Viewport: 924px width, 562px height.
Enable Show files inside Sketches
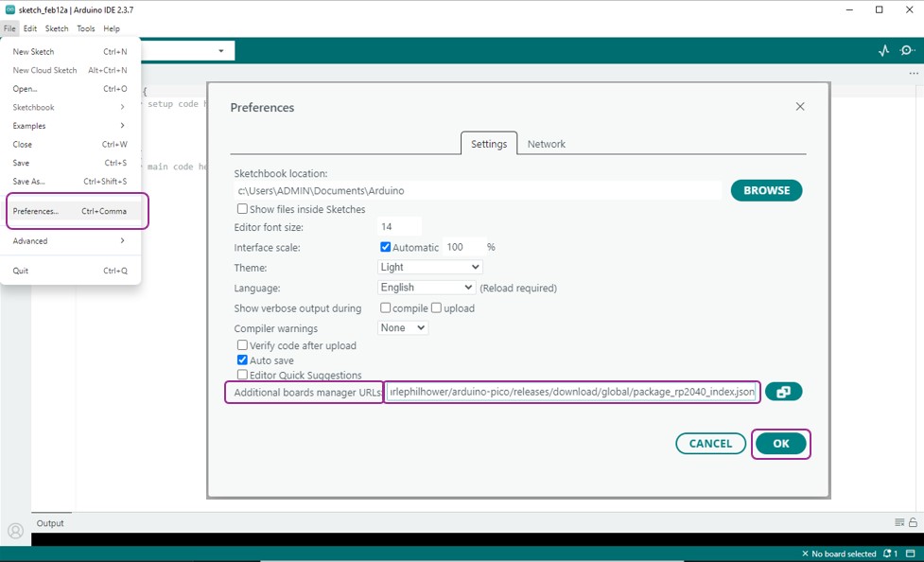coord(242,209)
